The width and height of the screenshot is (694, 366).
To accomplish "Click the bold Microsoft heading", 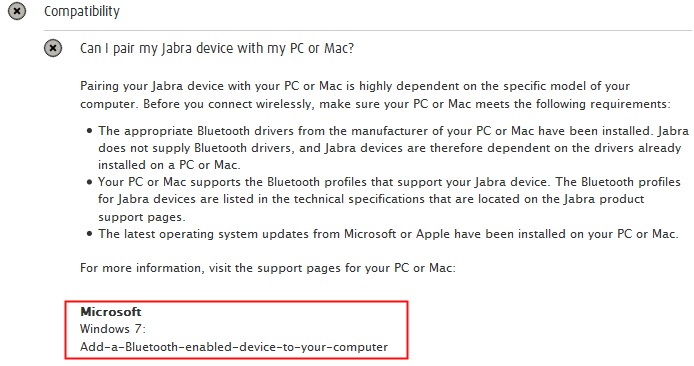I will [111, 312].
